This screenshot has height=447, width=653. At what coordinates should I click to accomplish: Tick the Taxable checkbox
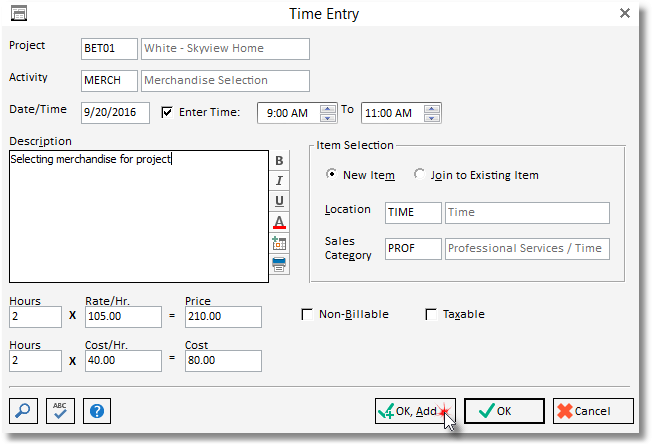tap(432, 315)
